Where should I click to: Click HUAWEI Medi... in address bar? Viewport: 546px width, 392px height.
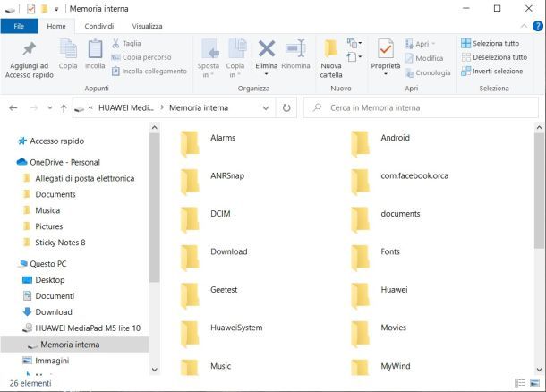pos(126,108)
